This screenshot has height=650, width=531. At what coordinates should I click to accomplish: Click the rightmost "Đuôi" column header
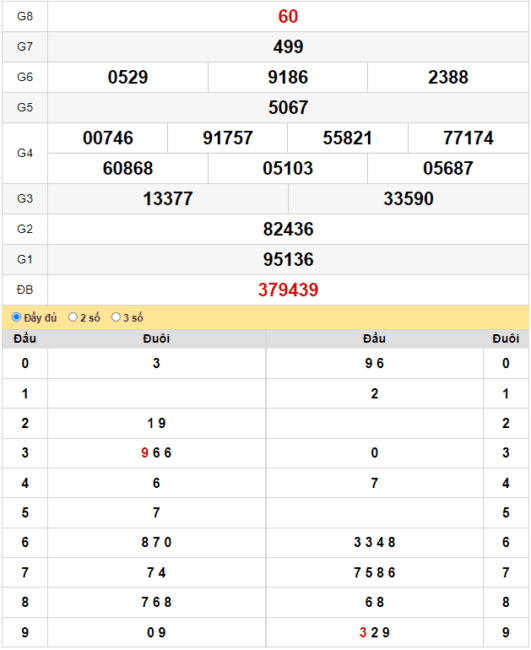[506, 339]
